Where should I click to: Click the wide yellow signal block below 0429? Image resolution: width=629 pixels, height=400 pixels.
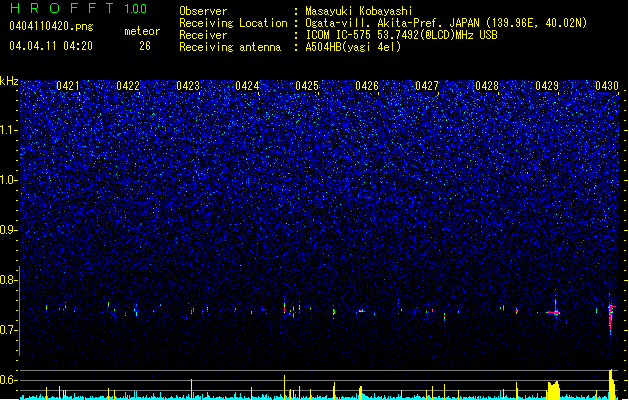point(554,390)
